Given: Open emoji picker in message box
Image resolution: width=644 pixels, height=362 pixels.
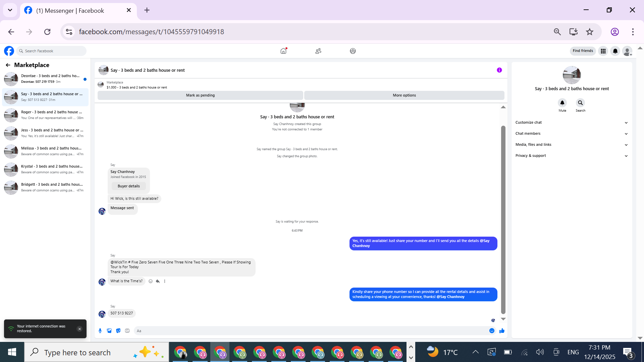Looking at the screenshot, I should (x=492, y=331).
